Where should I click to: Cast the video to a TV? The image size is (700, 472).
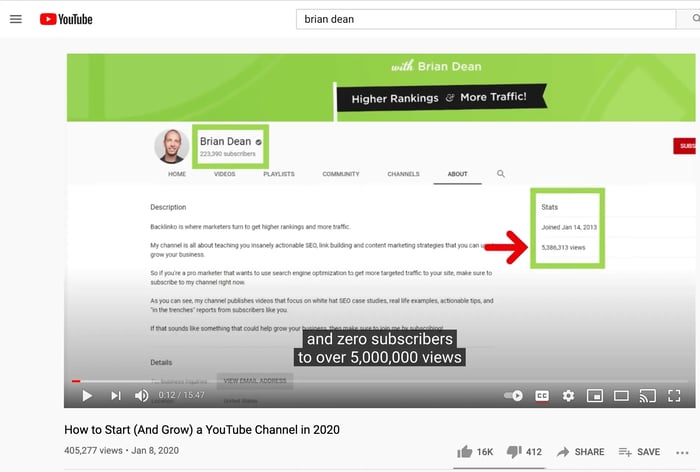click(x=647, y=396)
